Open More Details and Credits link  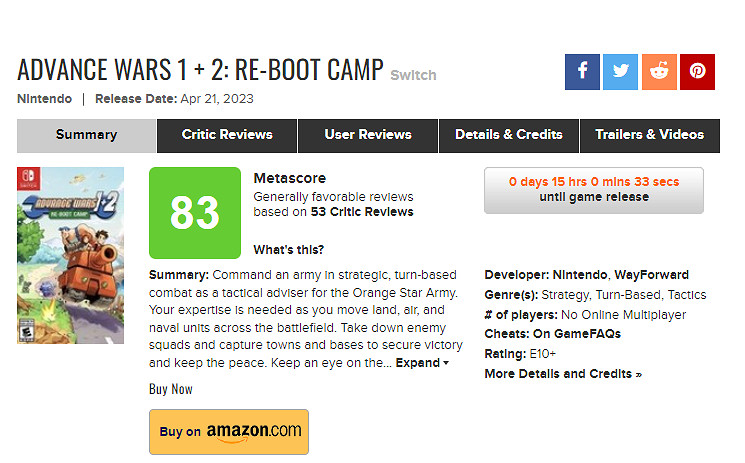coord(563,374)
